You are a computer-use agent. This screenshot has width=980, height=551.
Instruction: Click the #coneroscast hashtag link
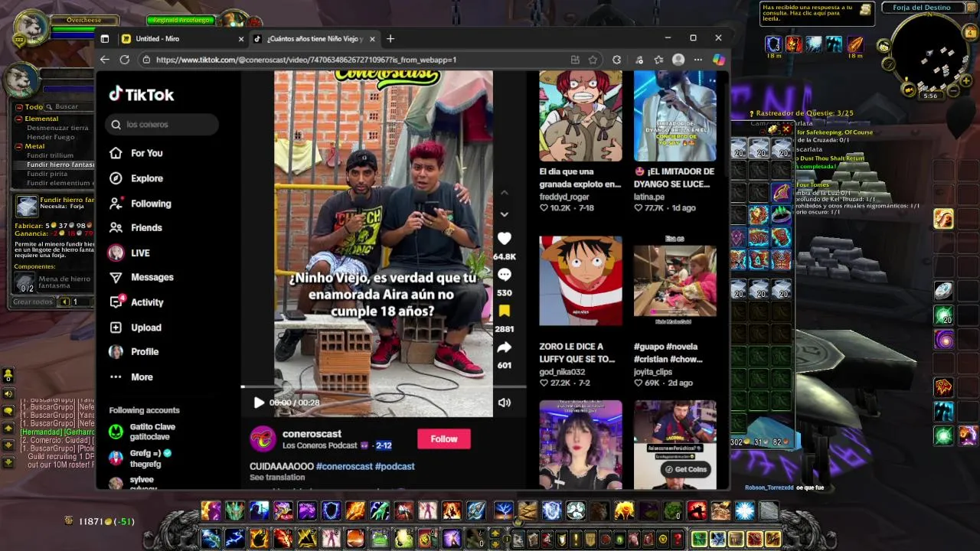point(344,466)
